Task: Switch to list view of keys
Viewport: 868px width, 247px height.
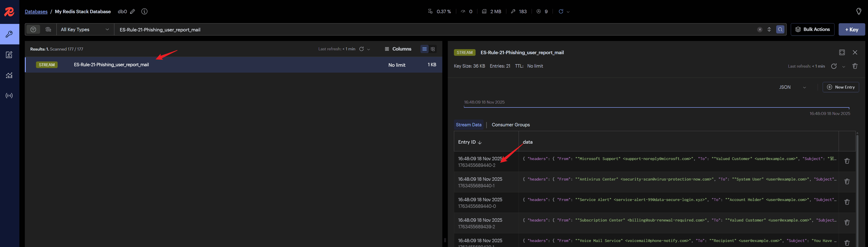Action: click(424, 49)
